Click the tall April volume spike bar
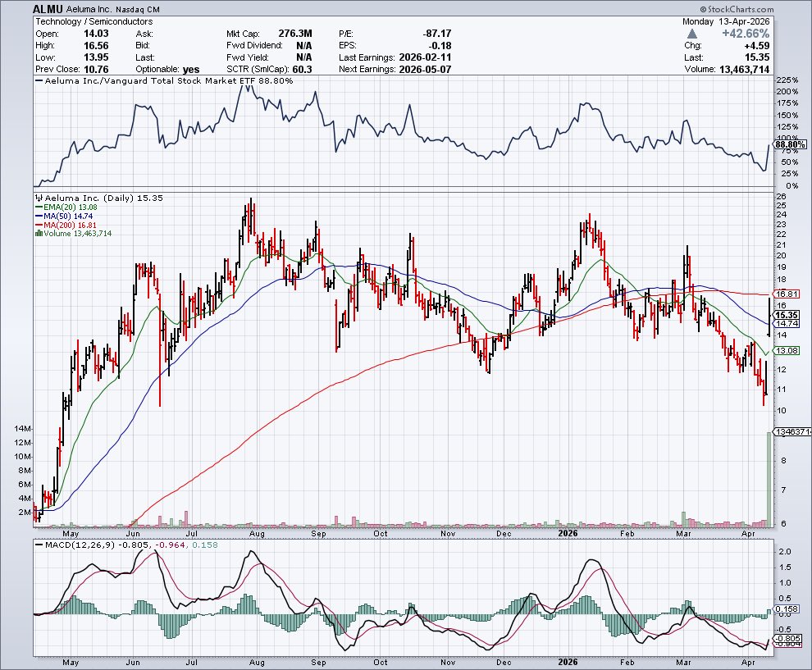Viewport: 812px width, 670px height. [769, 479]
